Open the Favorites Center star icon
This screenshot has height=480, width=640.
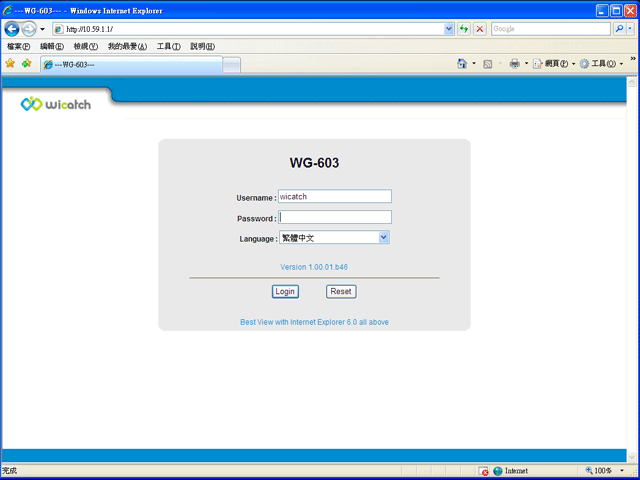pos(10,63)
